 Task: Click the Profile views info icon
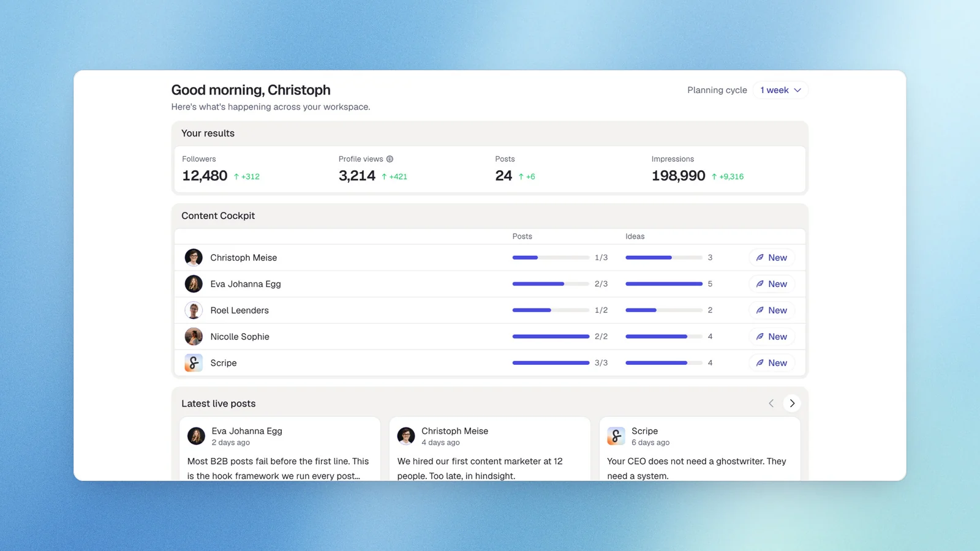[390, 159]
